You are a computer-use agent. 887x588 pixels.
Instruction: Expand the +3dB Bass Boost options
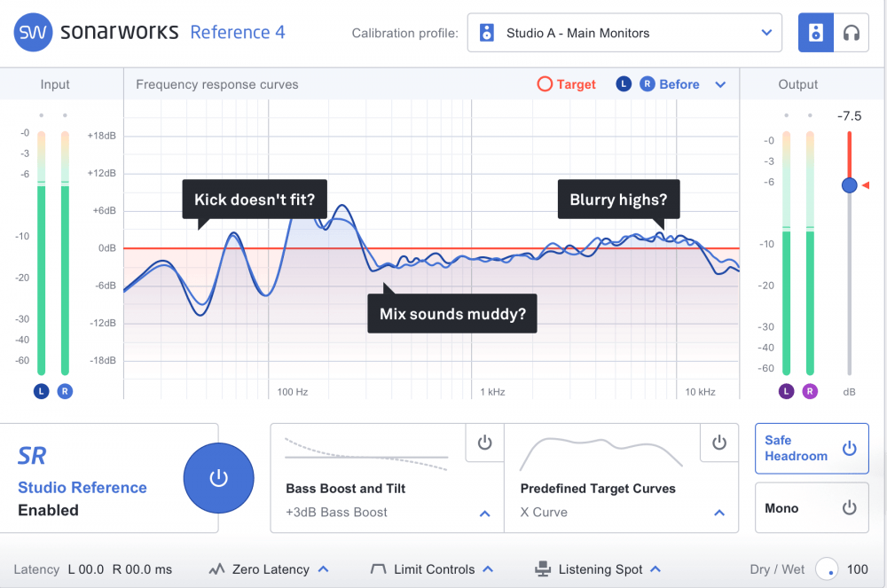(x=485, y=513)
